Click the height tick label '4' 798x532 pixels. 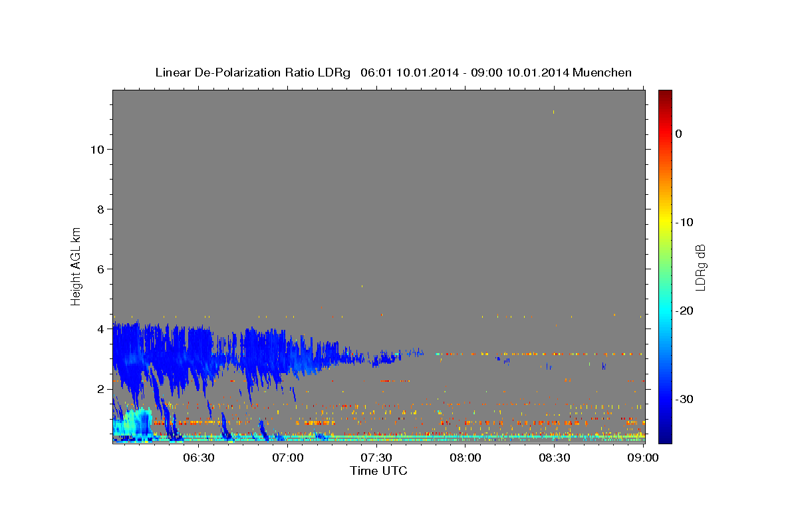pyautogui.click(x=101, y=329)
